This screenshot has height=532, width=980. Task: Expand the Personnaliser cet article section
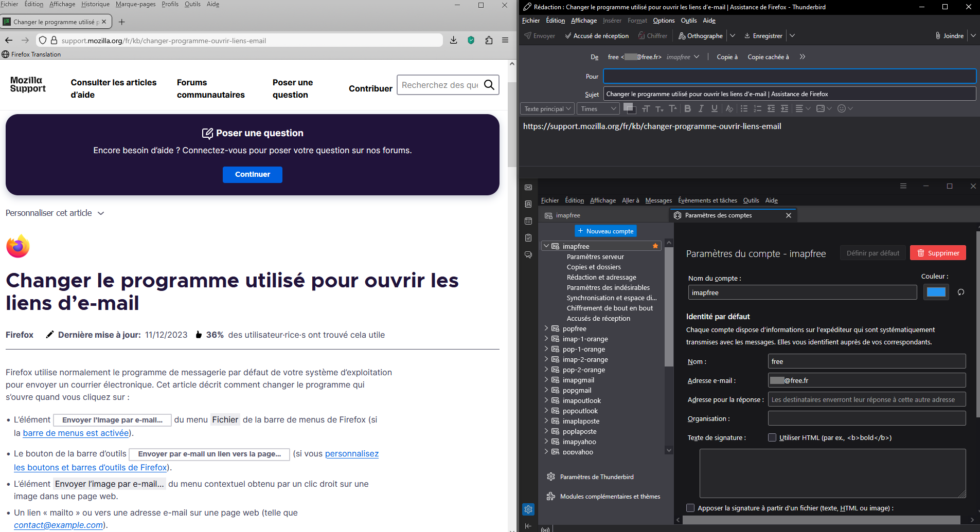click(55, 213)
